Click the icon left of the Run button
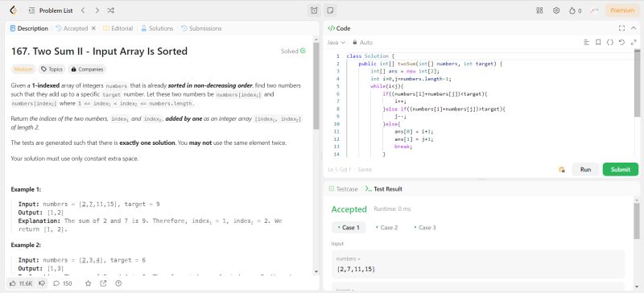Screen dimensions: 644x293 (x=561, y=169)
